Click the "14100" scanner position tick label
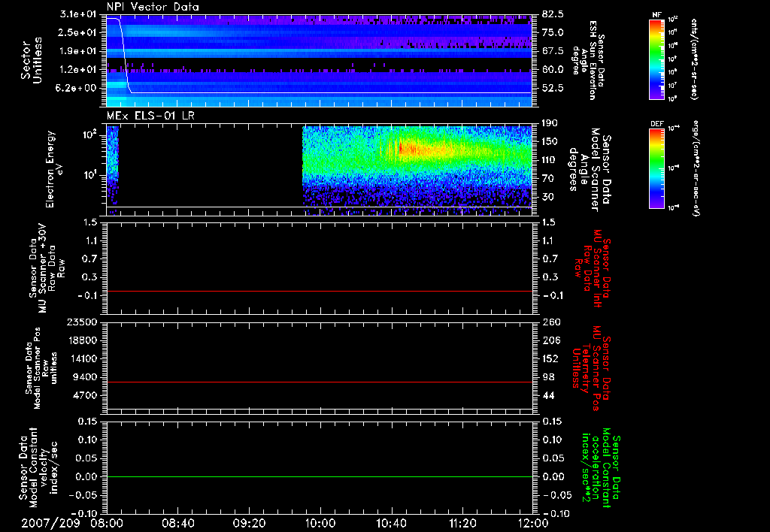Viewport: 770px width, 532px height. click(83, 358)
